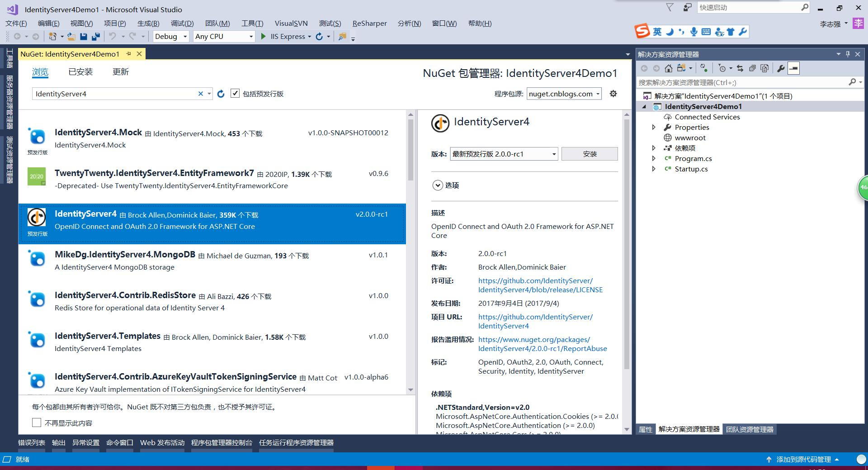
Task: Click the browser refresh icon beside IIS Express
Action: pos(319,36)
